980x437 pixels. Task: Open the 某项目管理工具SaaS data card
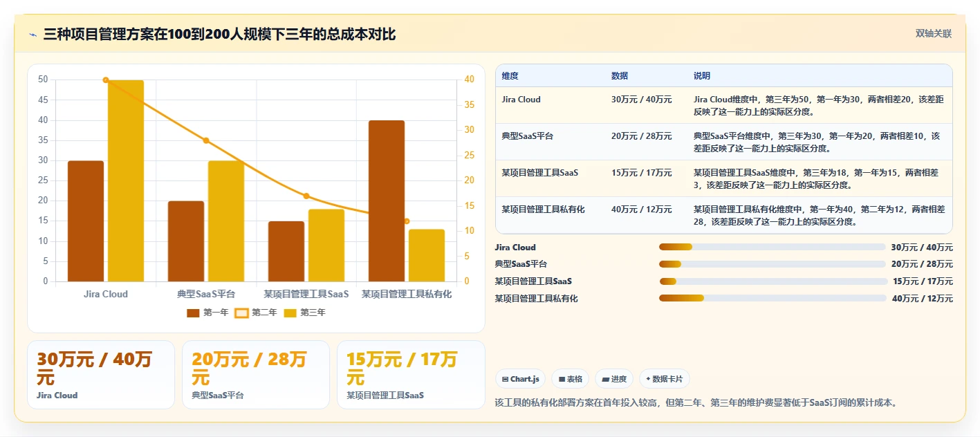tap(411, 375)
